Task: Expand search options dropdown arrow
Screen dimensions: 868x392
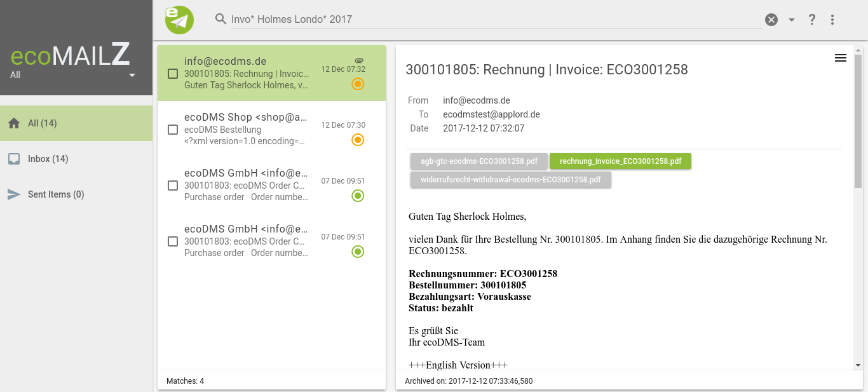Action: [x=792, y=20]
